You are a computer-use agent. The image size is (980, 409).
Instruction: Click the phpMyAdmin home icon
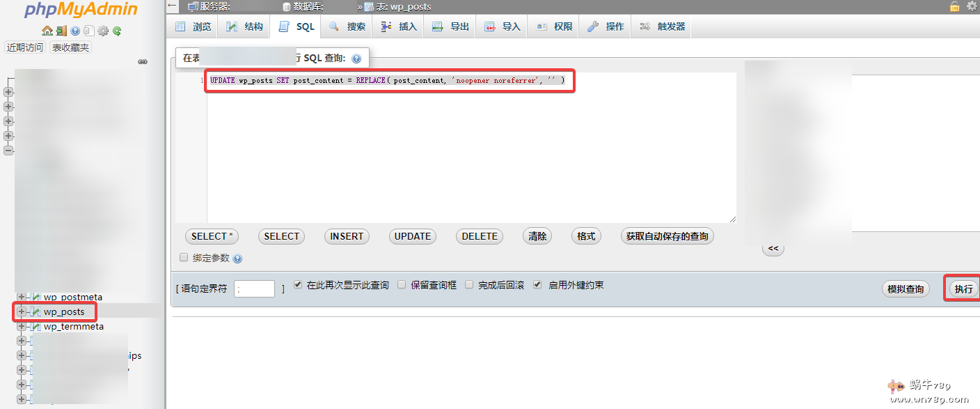[x=46, y=31]
